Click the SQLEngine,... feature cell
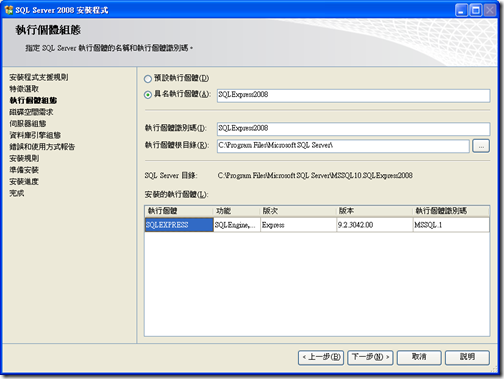This screenshot has width=504, height=379. [237, 225]
